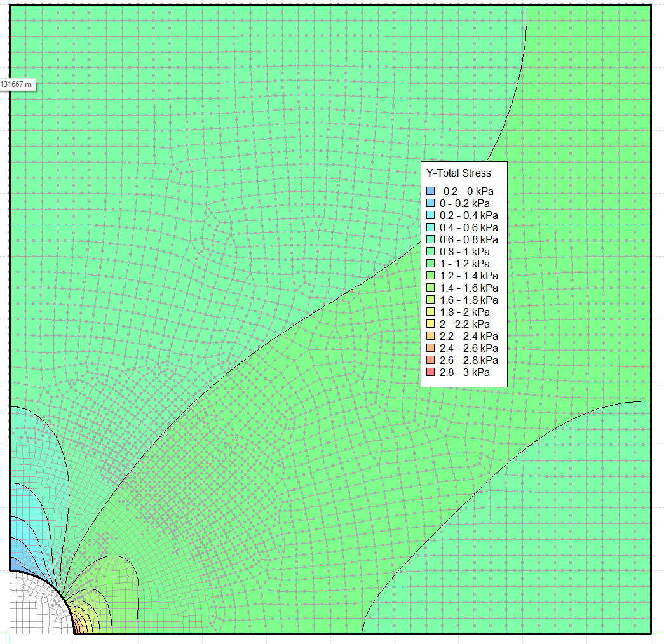
Task: Click the '2.8 - 3 kPa' legend label
Action: pyautogui.click(x=464, y=372)
